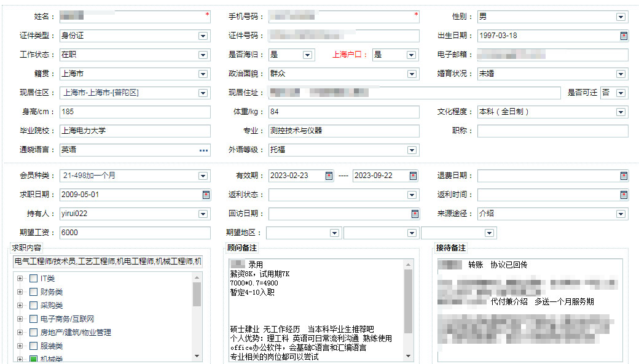Check the 财务类 checkbox
The height and width of the screenshot is (364, 639).
33,292
